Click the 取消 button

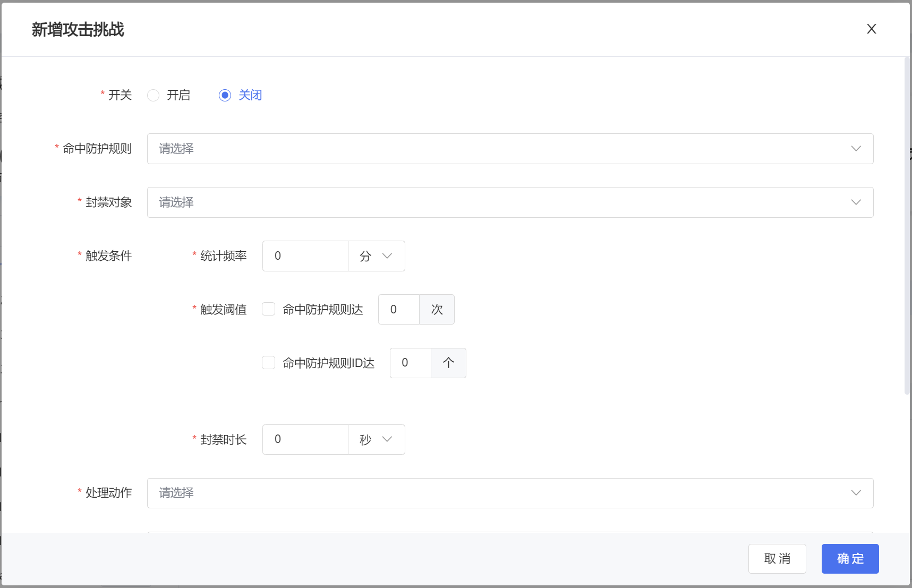[777, 559]
